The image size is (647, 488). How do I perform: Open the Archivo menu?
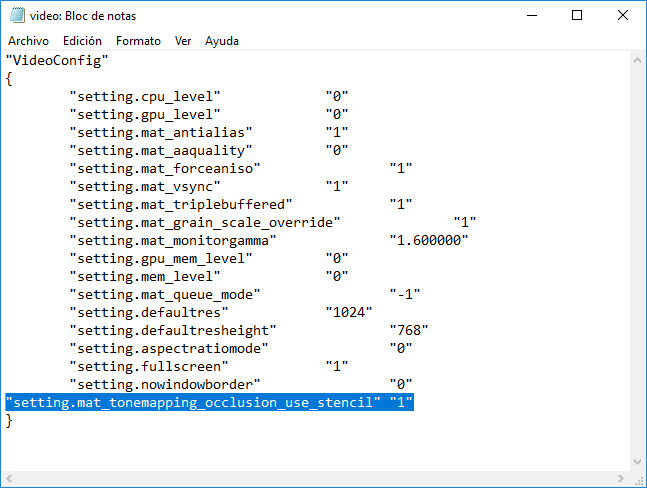[x=28, y=41]
